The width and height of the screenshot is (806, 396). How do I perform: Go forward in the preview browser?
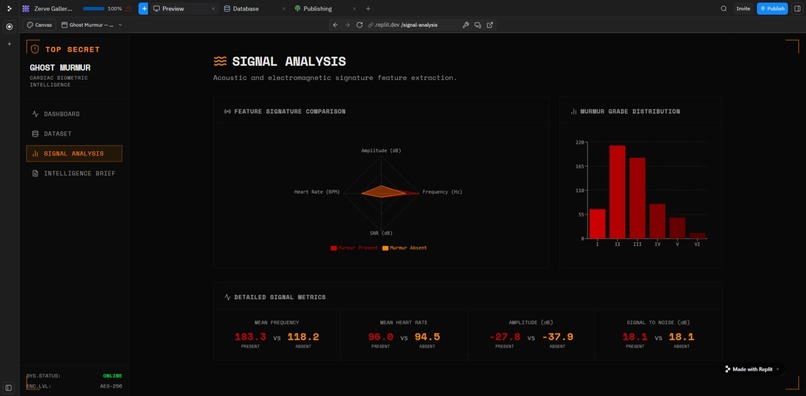pos(347,25)
